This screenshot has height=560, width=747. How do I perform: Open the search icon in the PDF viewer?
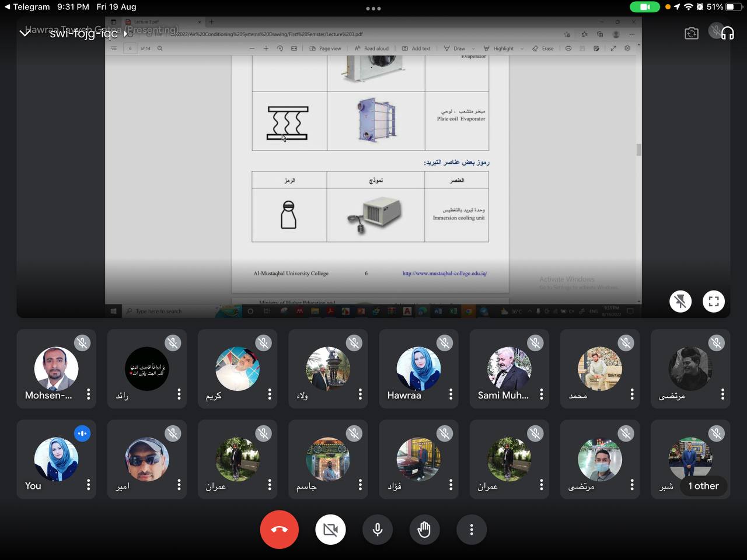(x=160, y=48)
